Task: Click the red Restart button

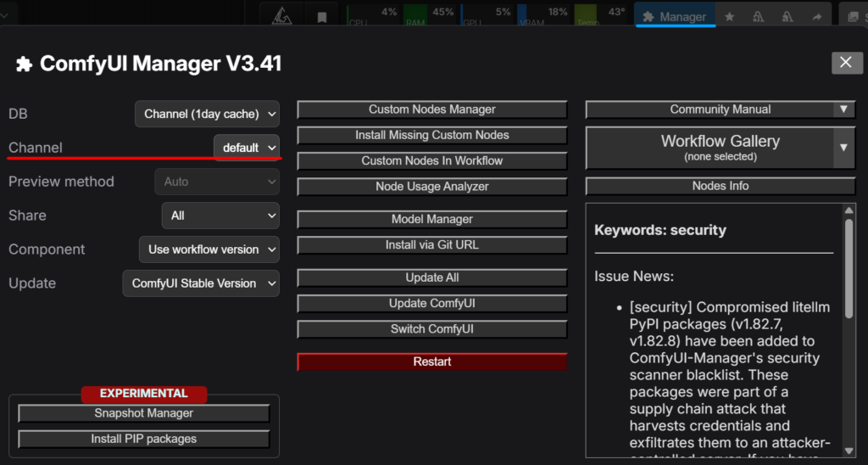Action: [431, 362]
